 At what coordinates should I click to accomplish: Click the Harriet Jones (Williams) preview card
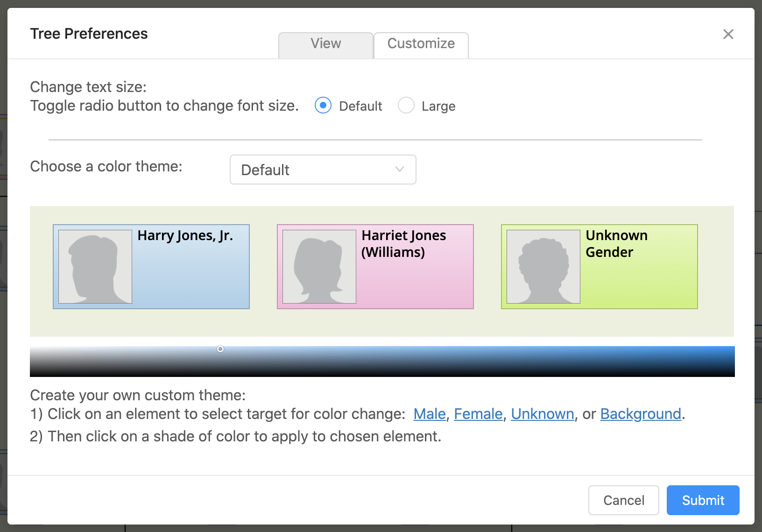pos(415,280)
